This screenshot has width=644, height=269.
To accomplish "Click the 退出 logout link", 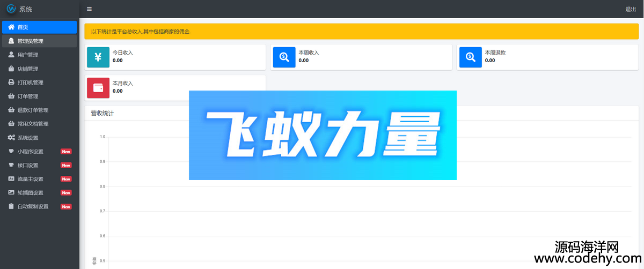I will (631, 9).
